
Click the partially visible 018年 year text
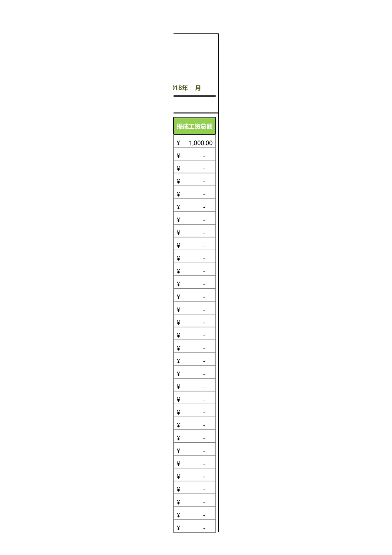coord(180,88)
